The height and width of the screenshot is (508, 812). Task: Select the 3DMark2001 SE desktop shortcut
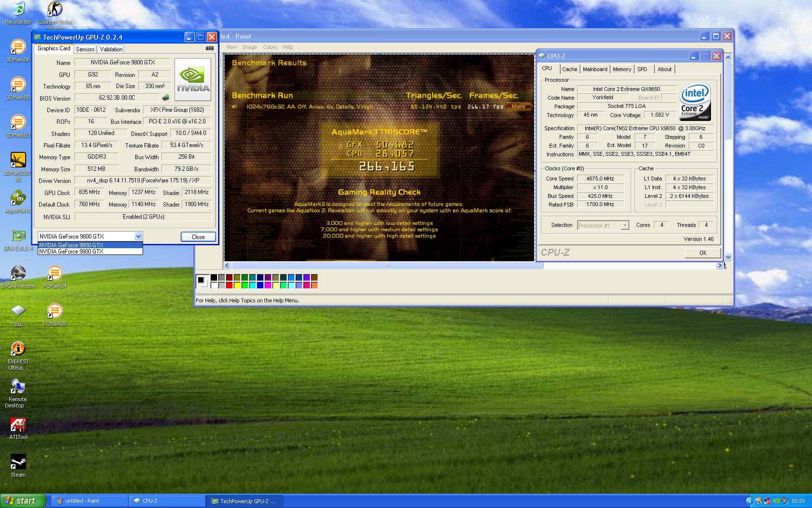pos(18,167)
